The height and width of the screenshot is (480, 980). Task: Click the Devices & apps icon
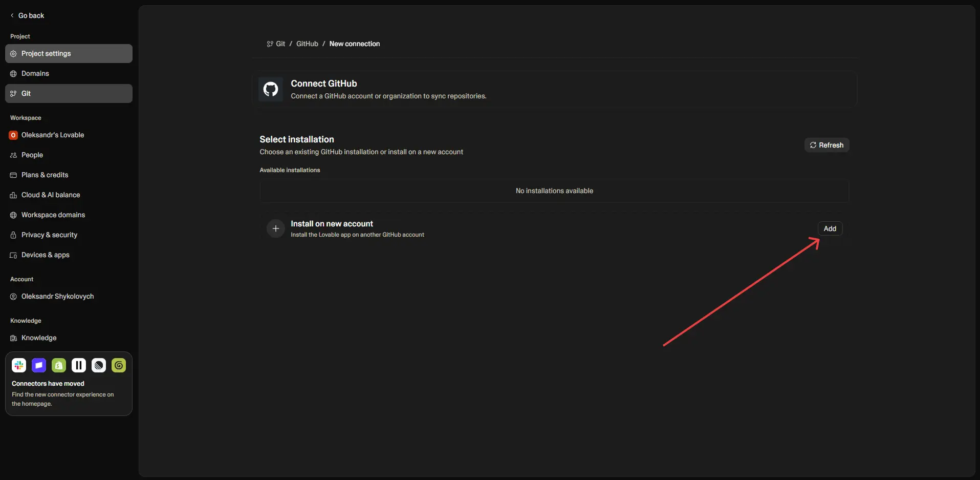(x=13, y=255)
